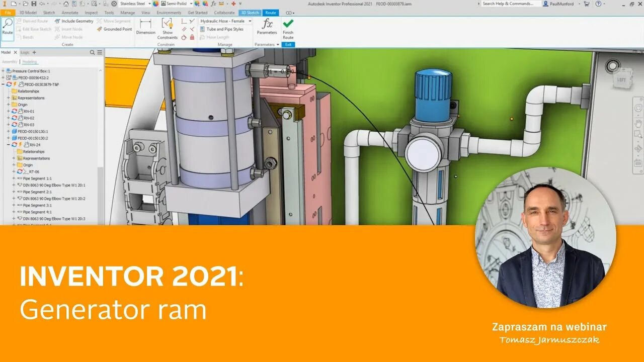Click the New document icon in quick access toolbar
This screenshot has height=362, width=644.
[14, 4]
